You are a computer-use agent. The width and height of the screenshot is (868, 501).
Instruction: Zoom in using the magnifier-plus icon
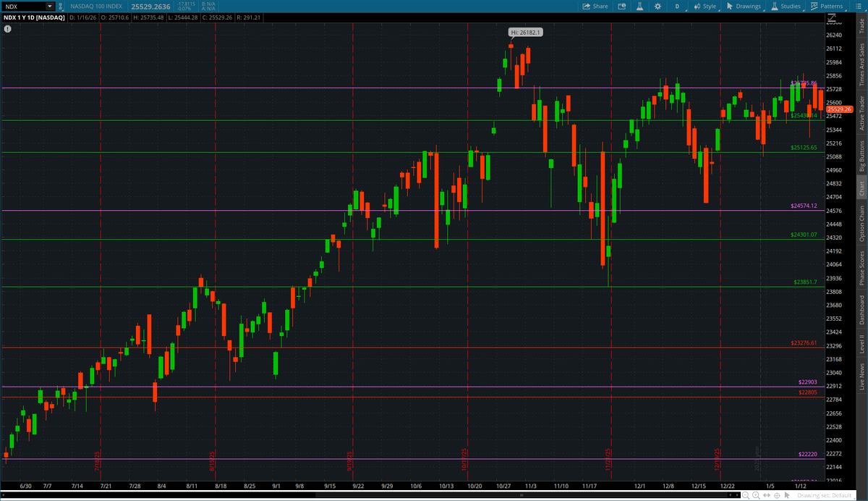pos(756,495)
